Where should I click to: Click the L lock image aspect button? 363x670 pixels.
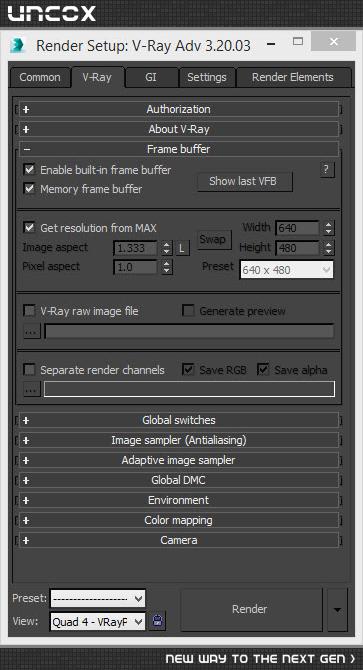coord(182,248)
